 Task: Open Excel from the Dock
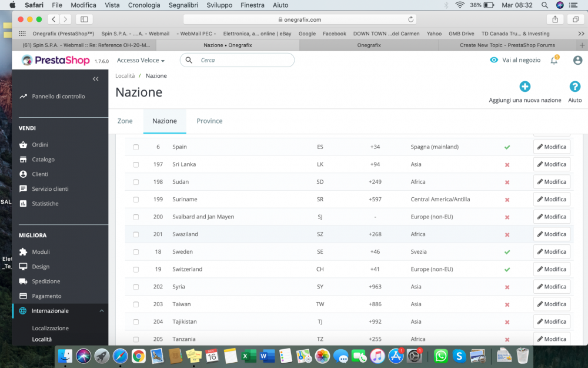(x=248, y=356)
